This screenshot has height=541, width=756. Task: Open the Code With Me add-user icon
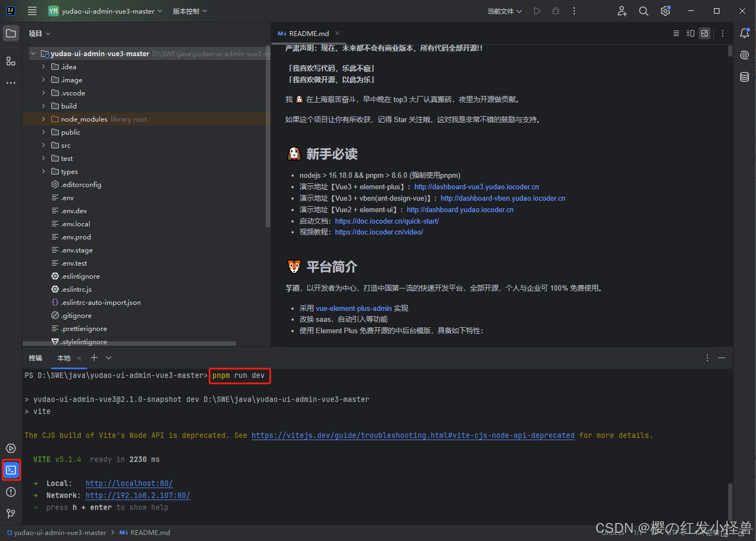tap(622, 11)
